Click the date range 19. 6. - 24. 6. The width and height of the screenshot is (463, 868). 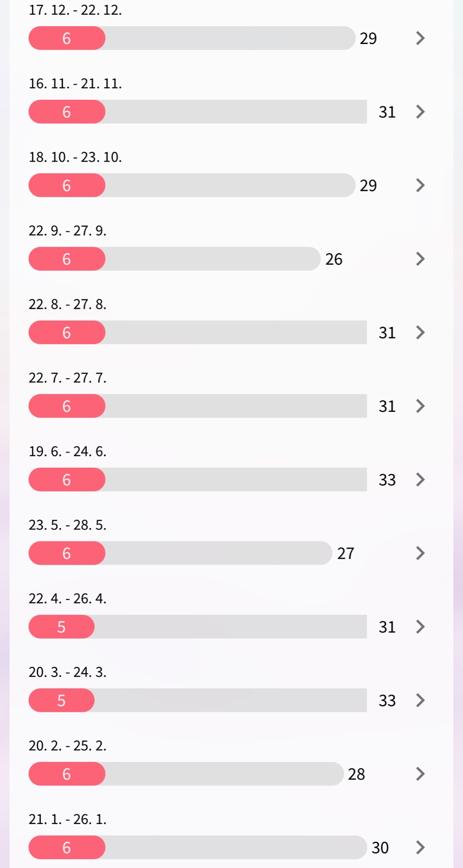pyautogui.click(x=67, y=451)
